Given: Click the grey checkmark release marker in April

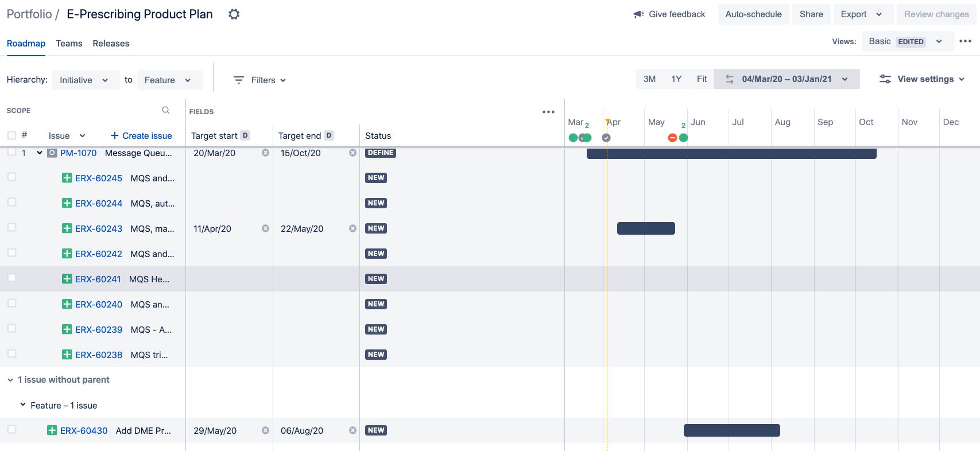Looking at the screenshot, I should [x=606, y=138].
